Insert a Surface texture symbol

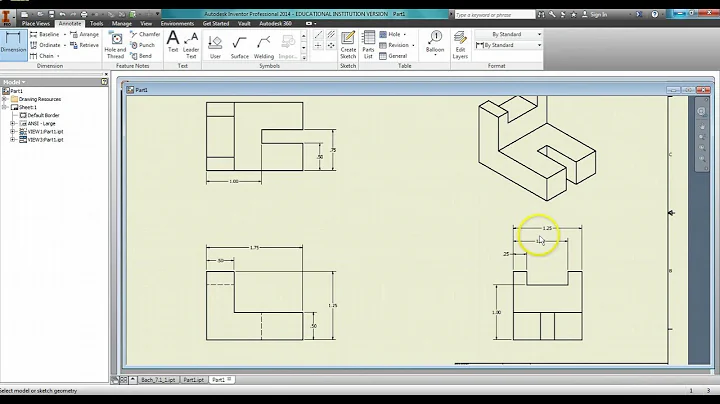pyautogui.click(x=239, y=47)
